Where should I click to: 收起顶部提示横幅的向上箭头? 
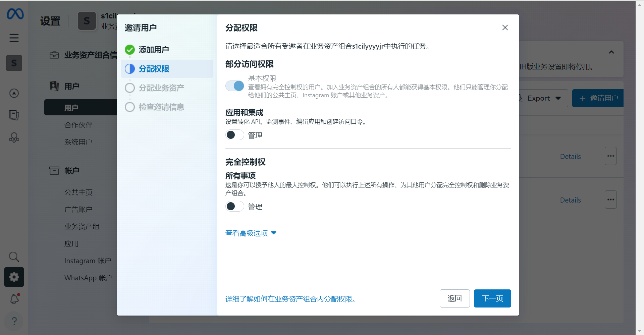(x=611, y=52)
